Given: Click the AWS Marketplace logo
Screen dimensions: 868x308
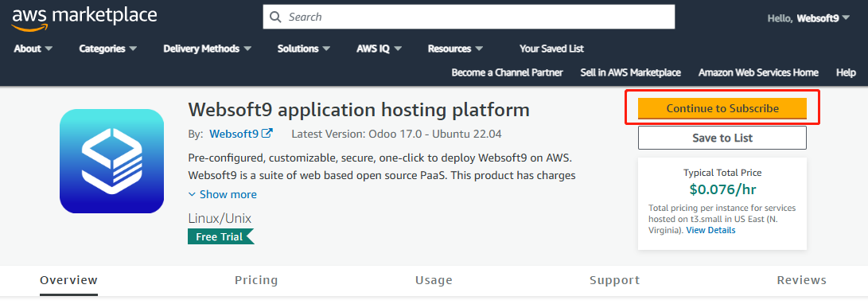Looking at the screenshot, I should [84, 18].
